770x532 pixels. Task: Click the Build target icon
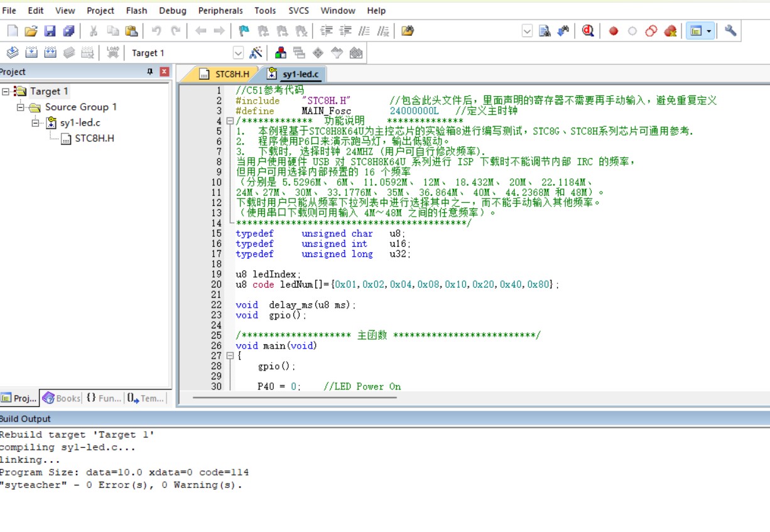tap(31, 53)
